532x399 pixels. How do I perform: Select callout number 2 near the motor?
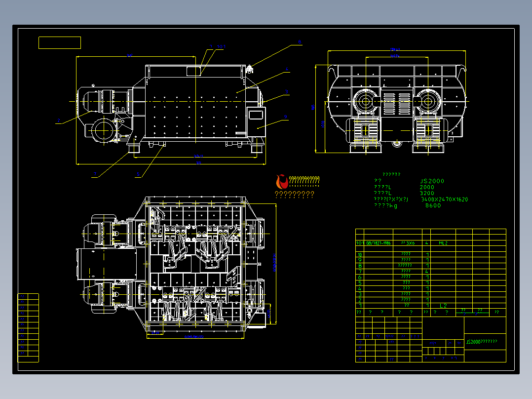[58, 120]
